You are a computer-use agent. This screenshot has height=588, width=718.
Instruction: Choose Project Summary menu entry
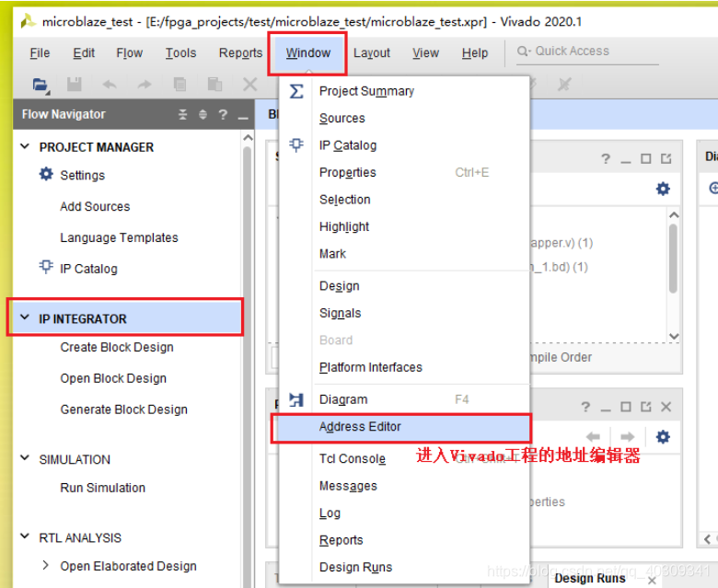[x=404, y=91]
